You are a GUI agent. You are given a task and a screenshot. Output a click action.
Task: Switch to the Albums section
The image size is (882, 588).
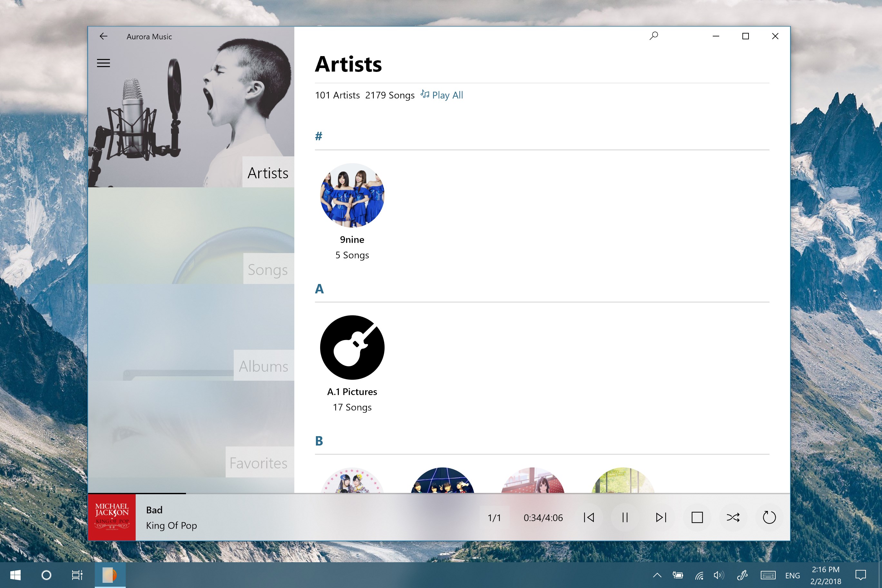tap(263, 366)
